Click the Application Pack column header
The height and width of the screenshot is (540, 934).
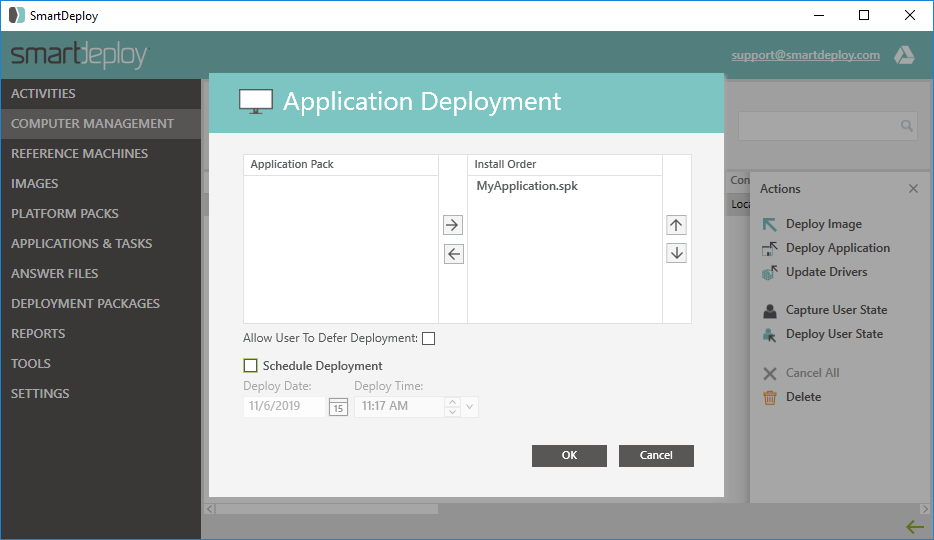341,164
